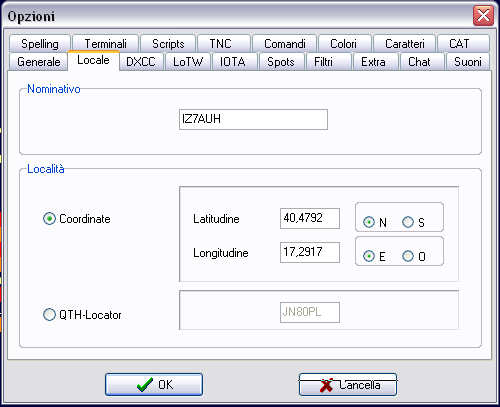Click the Cancella button with red X

click(348, 385)
